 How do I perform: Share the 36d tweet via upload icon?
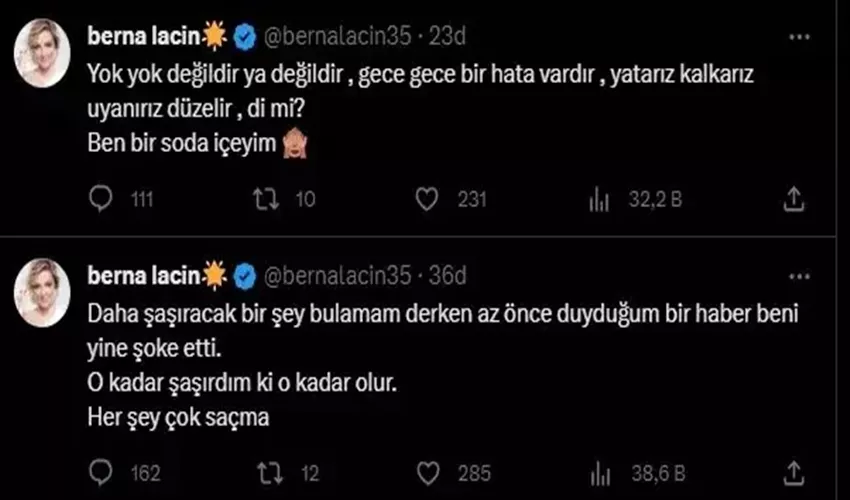pyautogui.click(x=794, y=473)
